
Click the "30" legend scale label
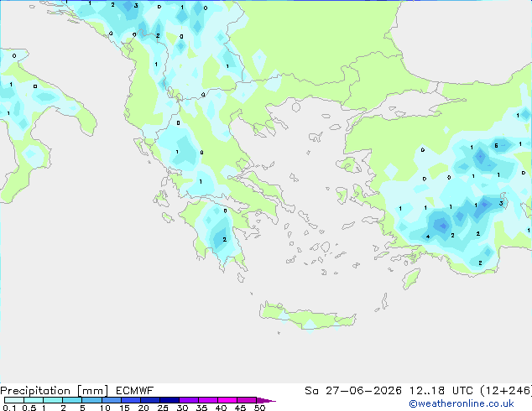point(182,408)
